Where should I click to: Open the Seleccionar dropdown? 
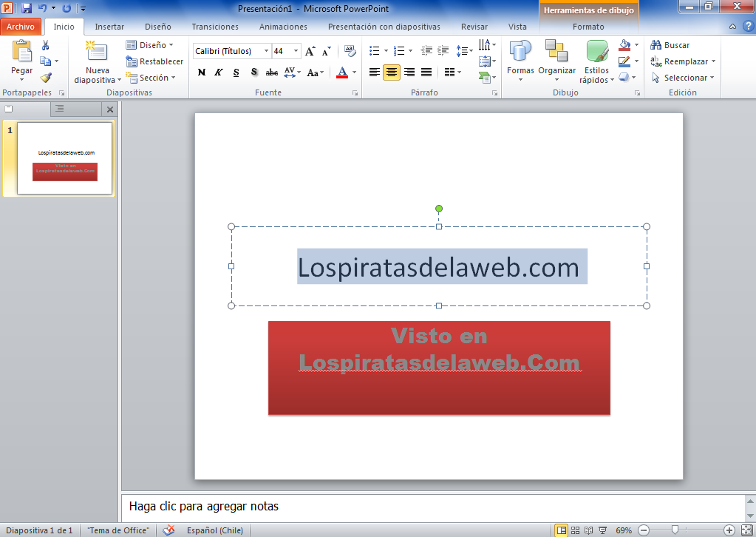click(683, 77)
